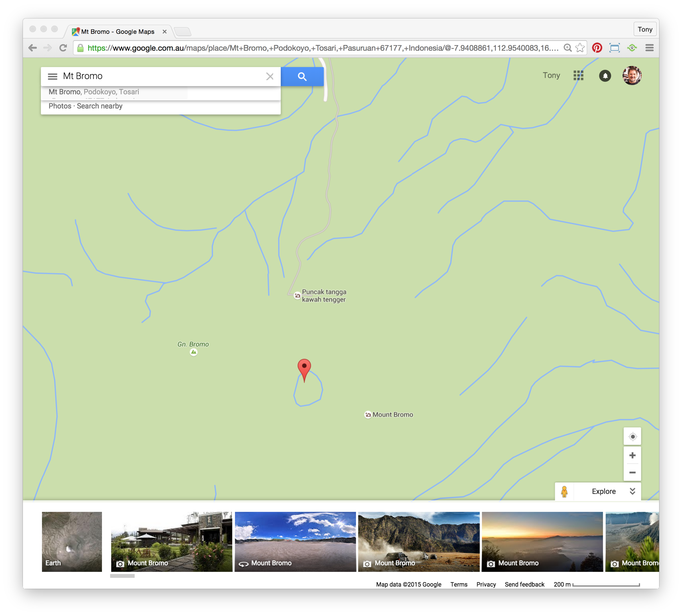Open the Chrome settings menu
The image size is (682, 616).
pos(649,48)
